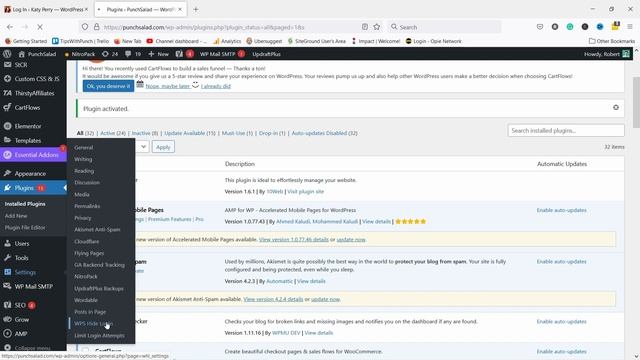The height and width of the screenshot is (360, 640).
Task: Select Limit Login Attempts submenu item
Action: point(99,335)
